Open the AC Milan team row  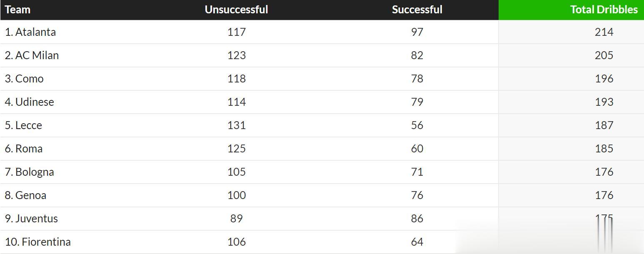pyautogui.click(x=37, y=55)
